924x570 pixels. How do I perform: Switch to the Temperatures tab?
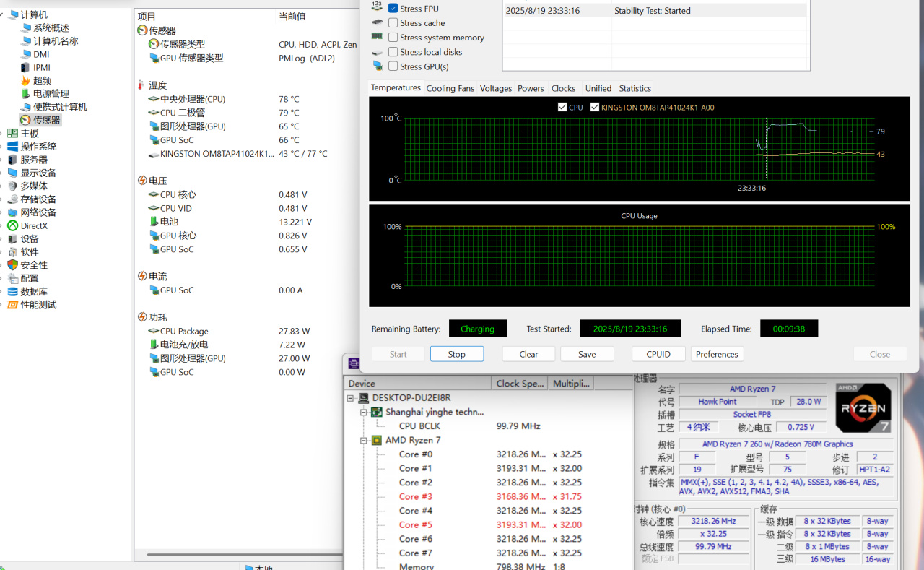(x=396, y=87)
